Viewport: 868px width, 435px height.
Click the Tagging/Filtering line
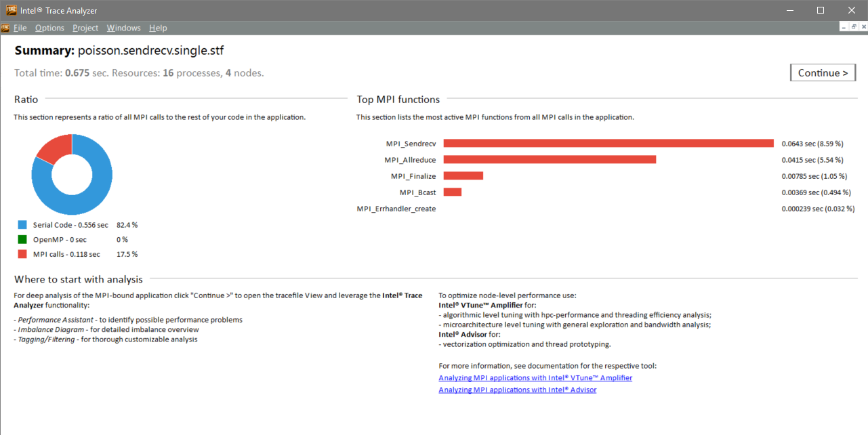(x=106, y=339)
